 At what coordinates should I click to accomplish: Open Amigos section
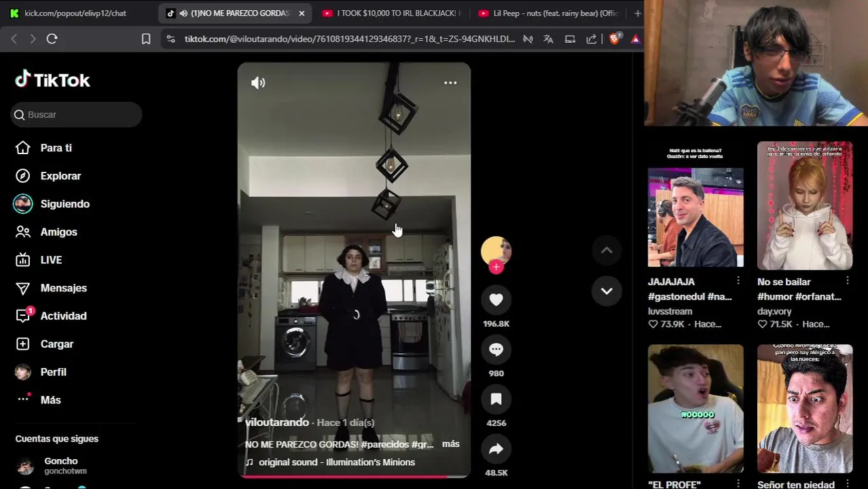tap(58, 232)
